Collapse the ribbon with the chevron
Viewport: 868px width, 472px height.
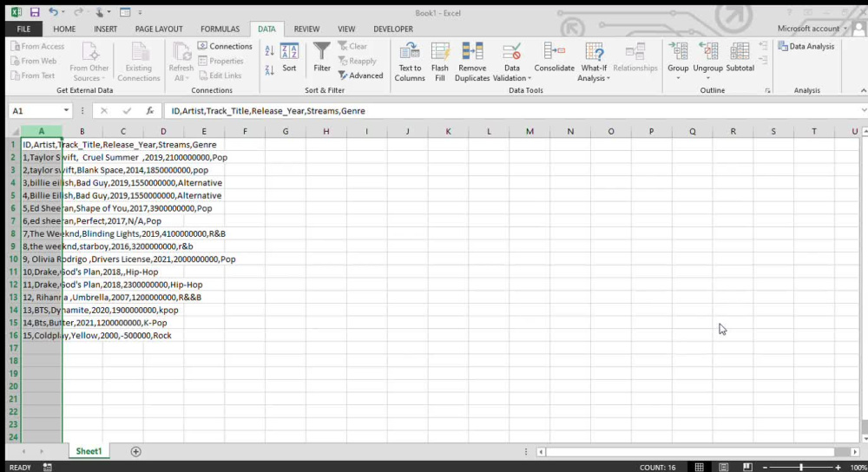[863, 91]
